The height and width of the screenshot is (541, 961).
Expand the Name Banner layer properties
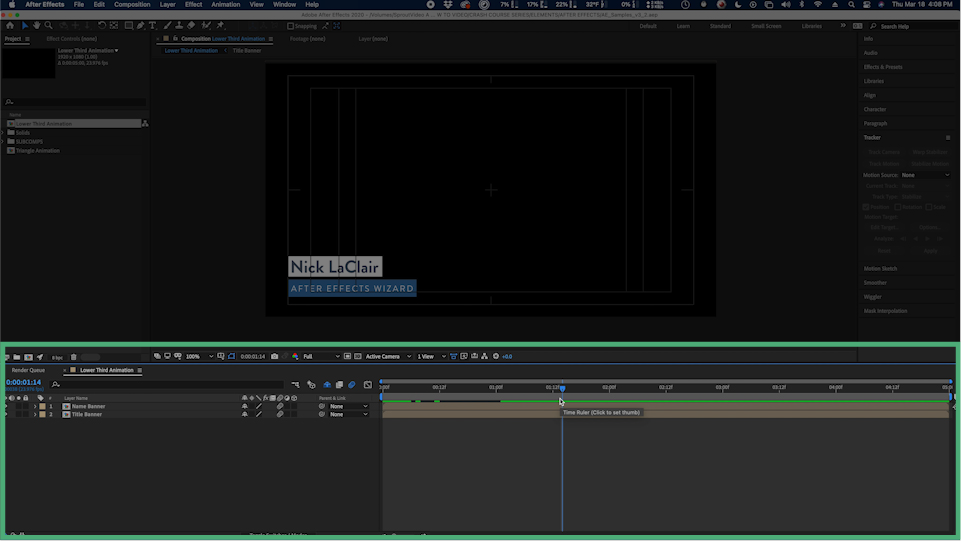(x=35, y=406)
